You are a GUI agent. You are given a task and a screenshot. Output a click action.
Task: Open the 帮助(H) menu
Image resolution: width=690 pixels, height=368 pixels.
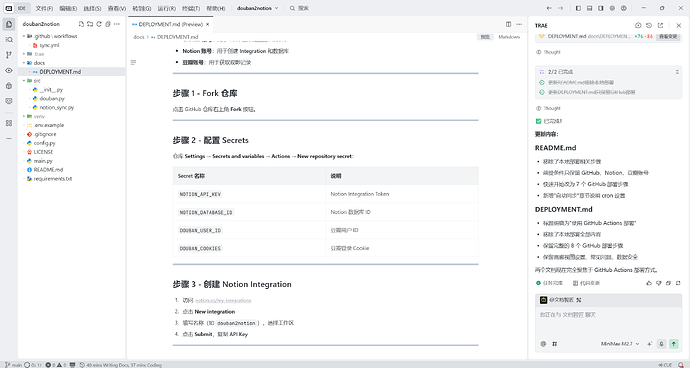(x=216, y=8)
